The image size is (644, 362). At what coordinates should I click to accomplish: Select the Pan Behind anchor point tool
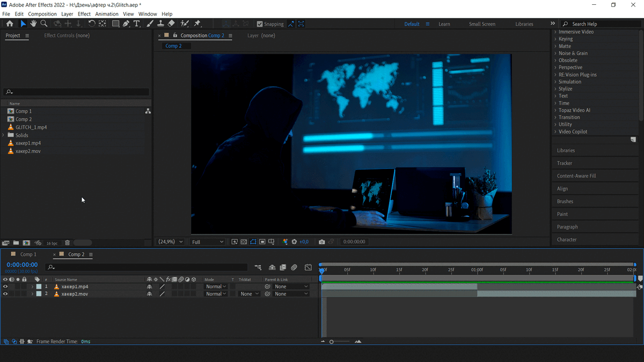[x=102, y=24]
